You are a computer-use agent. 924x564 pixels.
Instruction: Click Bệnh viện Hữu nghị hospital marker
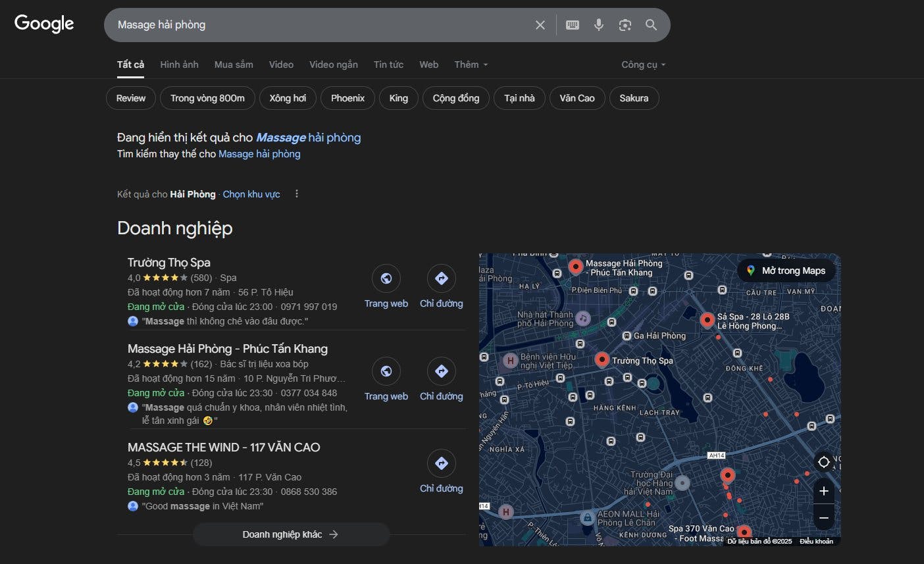[x=509, y=361]
